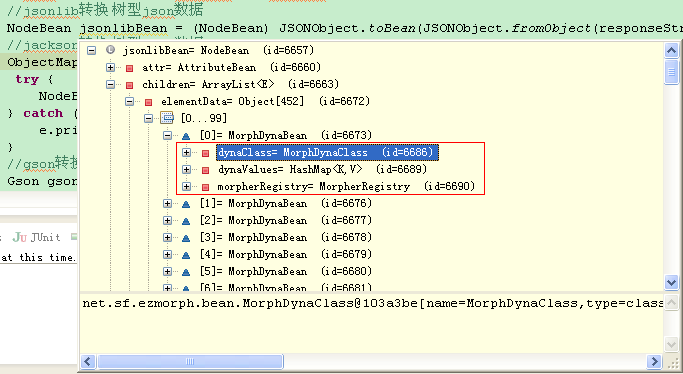Click the catch keyword in editor

43,113
